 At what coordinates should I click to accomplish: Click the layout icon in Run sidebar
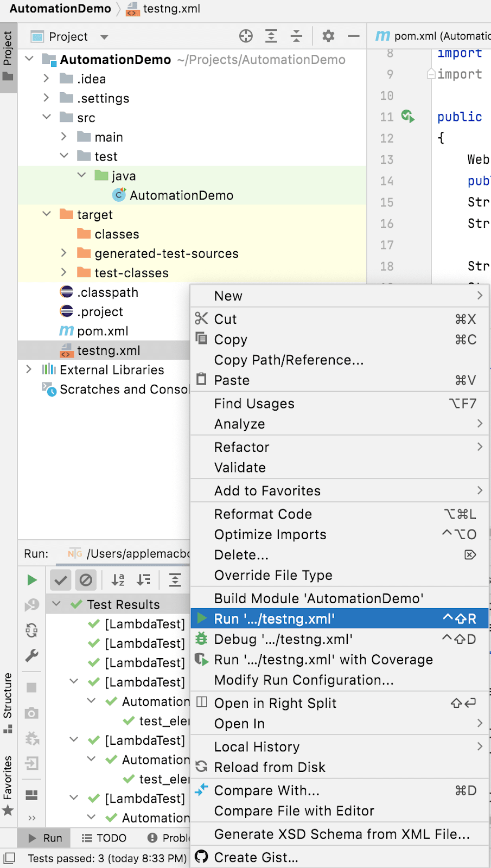pos(32,795)
